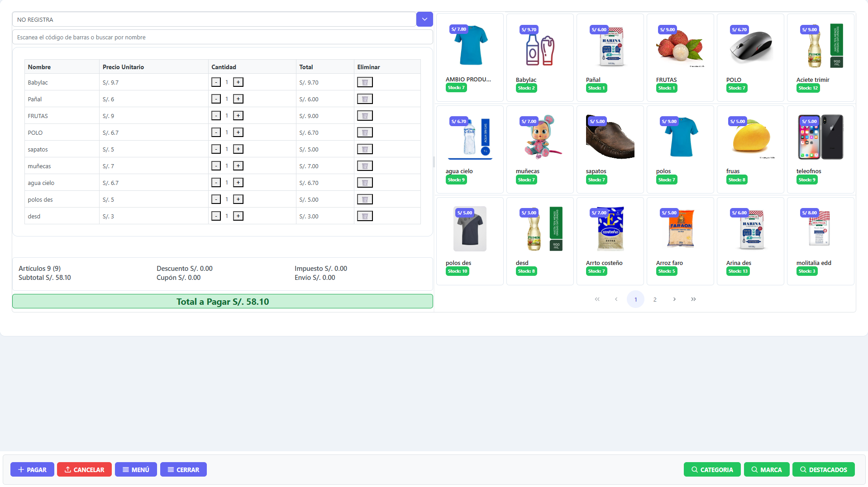Image resolution: width=868 pixels, height=487 pixels.
Task: Delete the desd item from cart
Action: pos(365,216)
